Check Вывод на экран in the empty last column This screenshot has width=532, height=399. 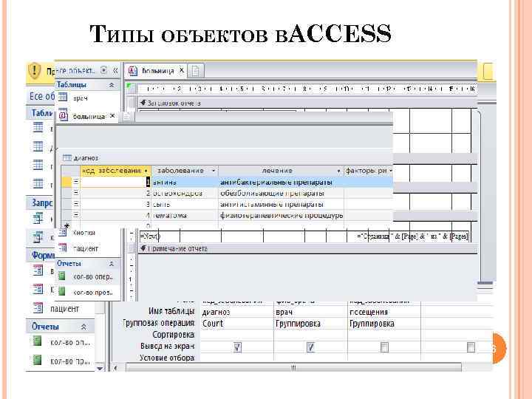(x=471, y=347)
